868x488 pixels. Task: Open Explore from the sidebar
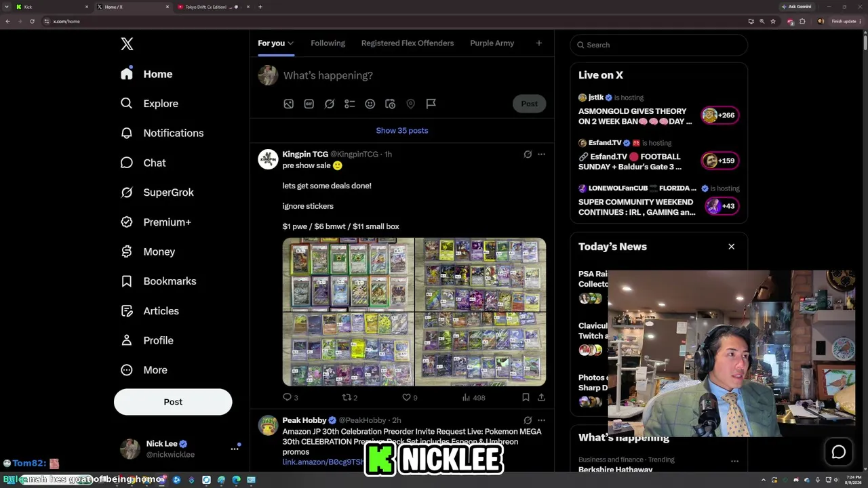149,104
